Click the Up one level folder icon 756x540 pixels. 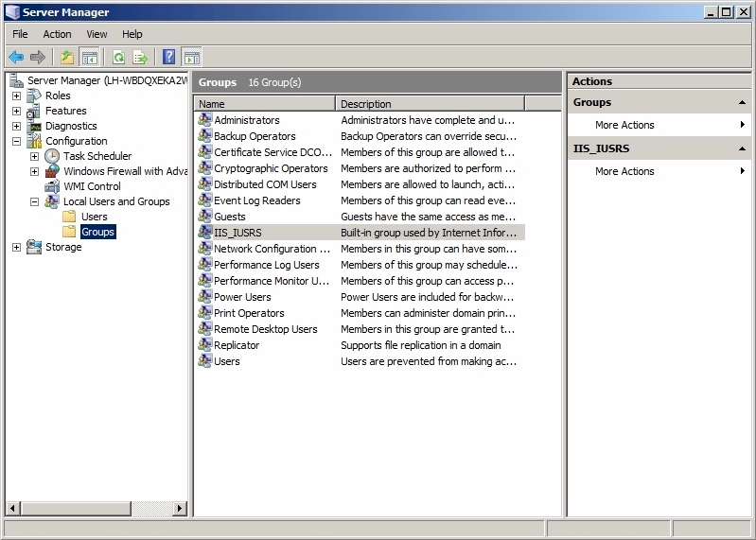[67, 58]
